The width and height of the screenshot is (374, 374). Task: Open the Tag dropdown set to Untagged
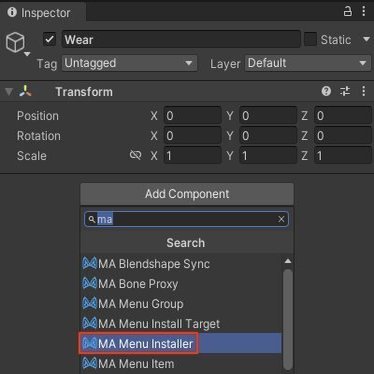pos(129,63)
